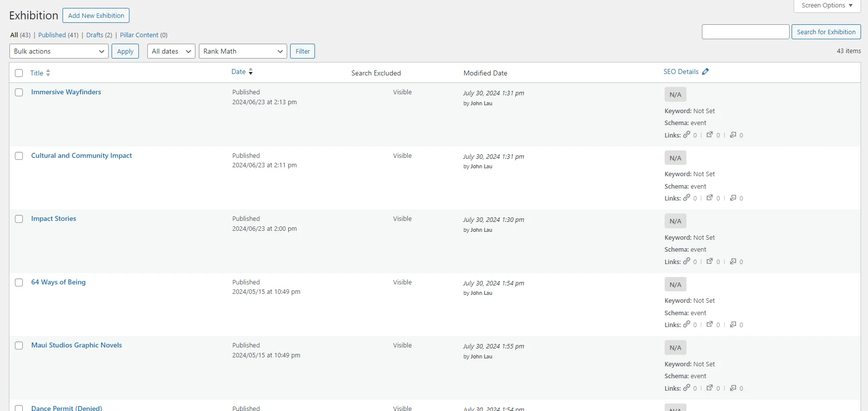Image resolution: width=868 pixels, height=411 pixels.
Task: Click internal links icon for Impact Stories
Action: pyautogui.click(x=686, y=261)
